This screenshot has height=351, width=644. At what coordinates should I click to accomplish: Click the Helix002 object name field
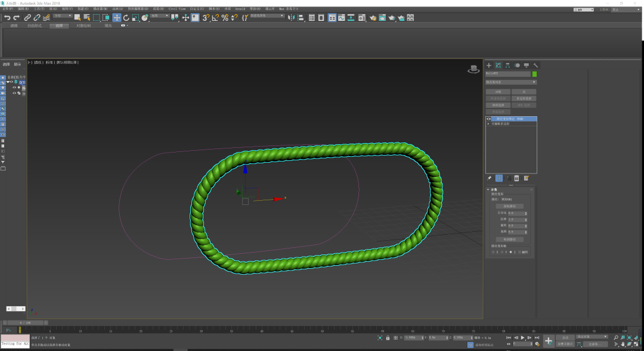pyautogui.click(x=508, y=74)
